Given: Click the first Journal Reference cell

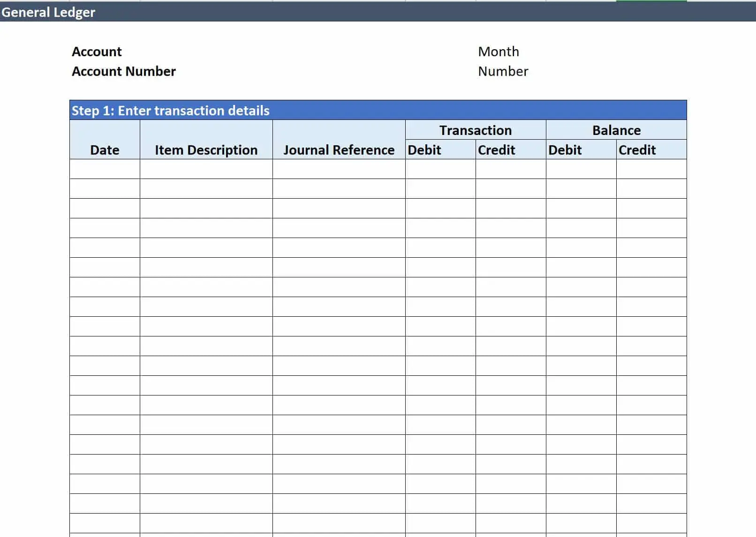Looking at the screenshot, I should coord(339,170).
